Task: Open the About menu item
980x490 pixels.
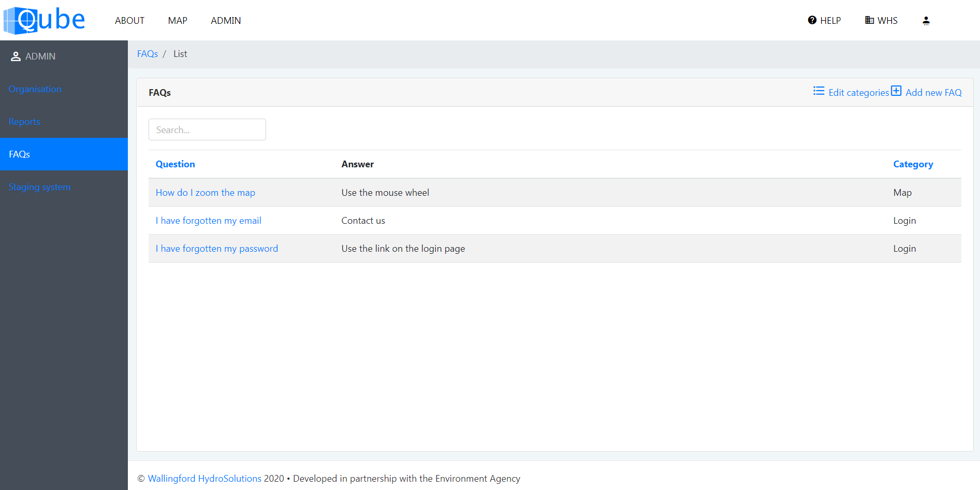Action: (x=129, y=21)
